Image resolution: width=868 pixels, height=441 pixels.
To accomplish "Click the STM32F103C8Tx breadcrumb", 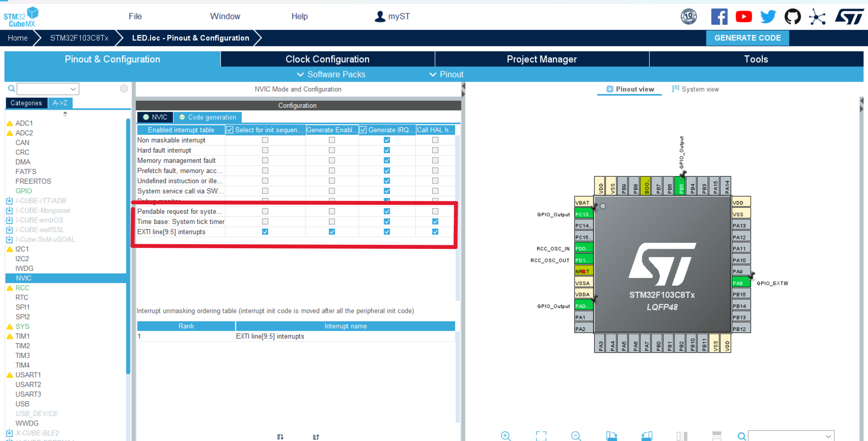I will 79,38.
